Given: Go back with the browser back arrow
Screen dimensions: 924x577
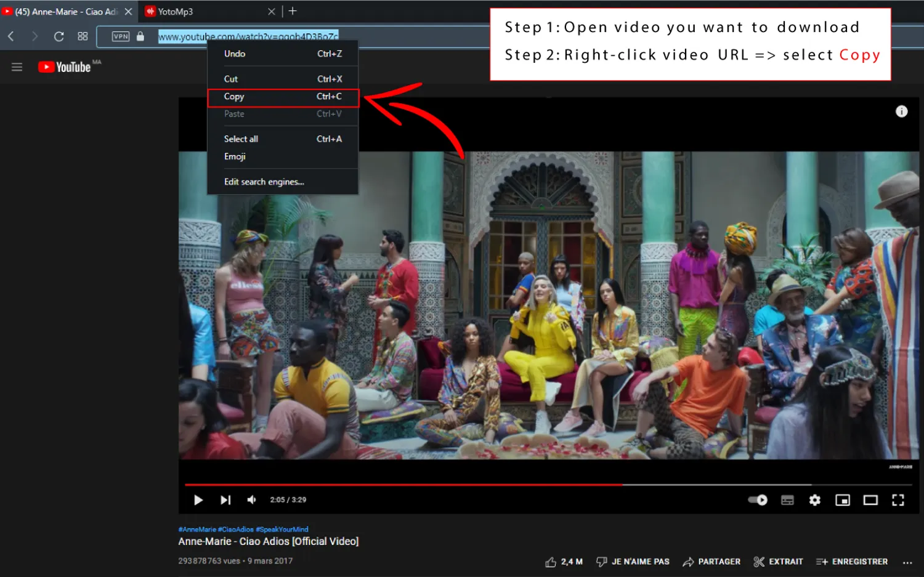Looking at the screenshot, I should 11,36.
